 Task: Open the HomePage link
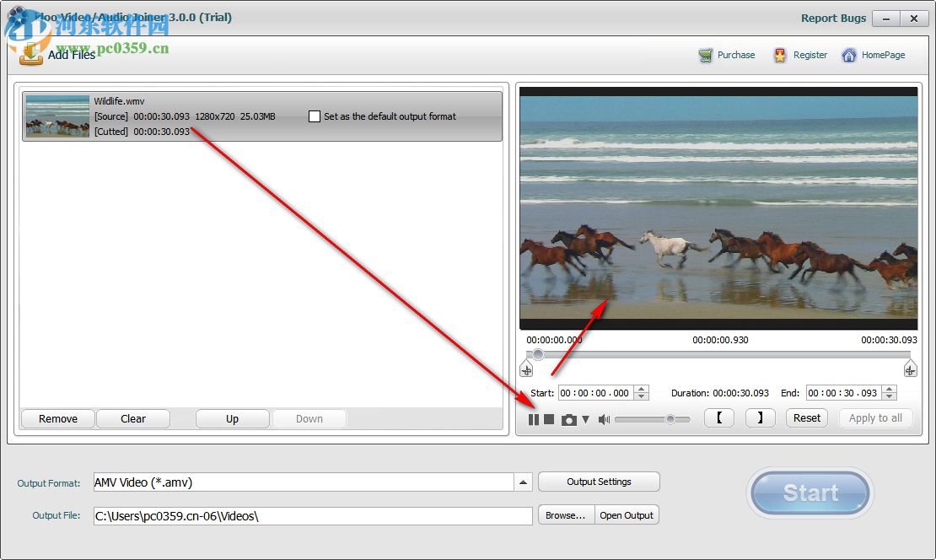coord(883,55)
